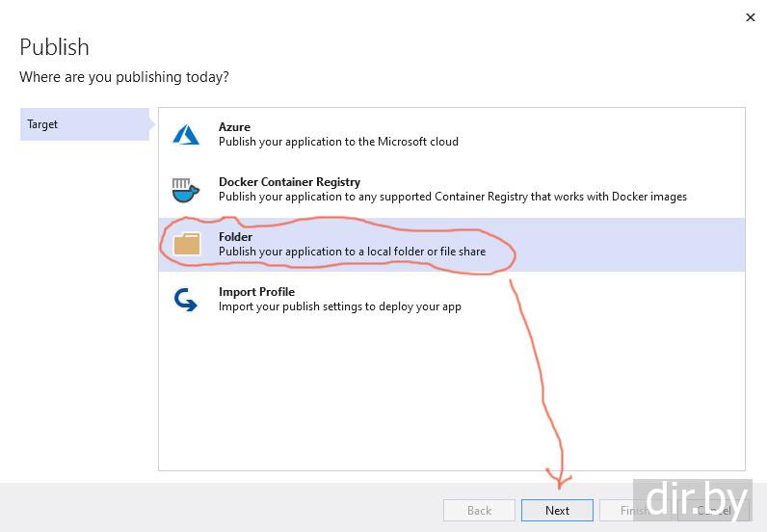Click the Finish button

(635, 511)
